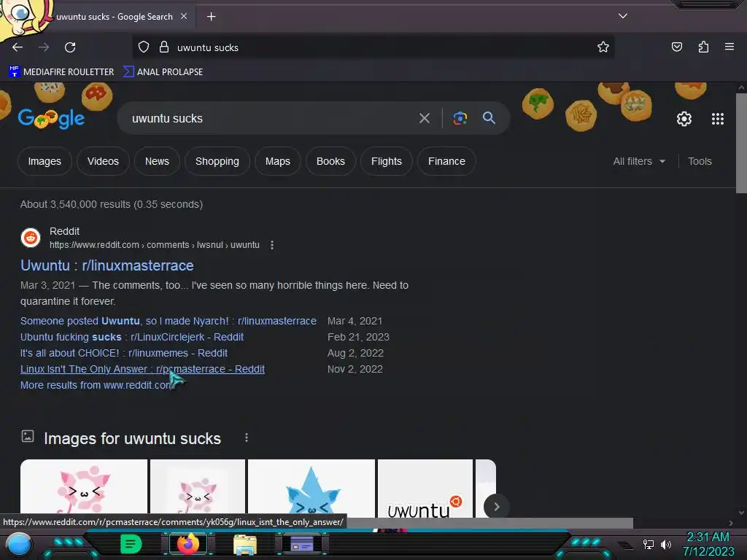This screenshot has height=560, width=747.
Task: Switch to the Flights filter
Action: (x=387, y=161)
